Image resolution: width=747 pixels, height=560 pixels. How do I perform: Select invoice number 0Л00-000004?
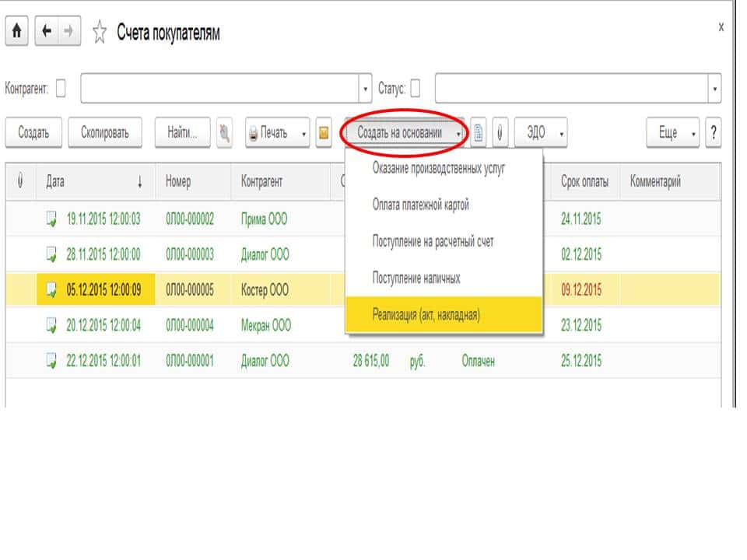click(x=190, y=325)
